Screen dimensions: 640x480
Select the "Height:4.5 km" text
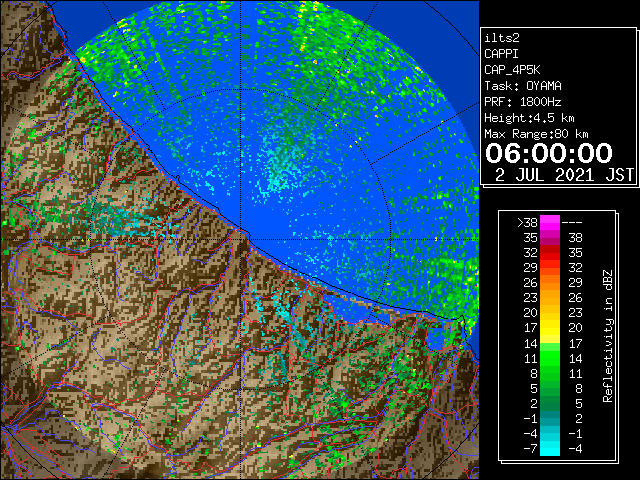[x=529, y=118]
